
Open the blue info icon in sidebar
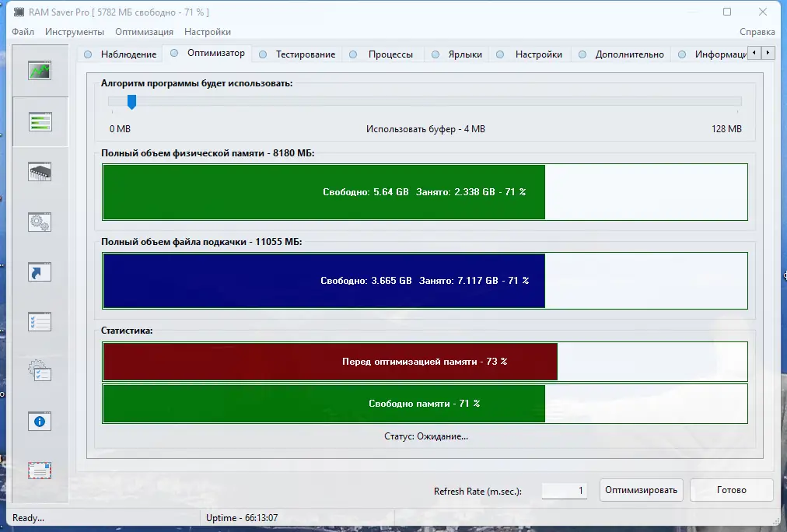40,421
